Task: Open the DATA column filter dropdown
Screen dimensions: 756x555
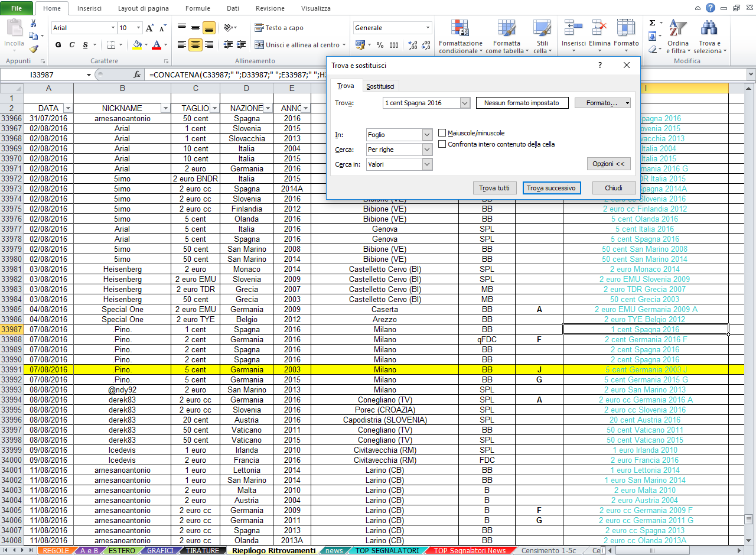Action: [x=68, y=108]
